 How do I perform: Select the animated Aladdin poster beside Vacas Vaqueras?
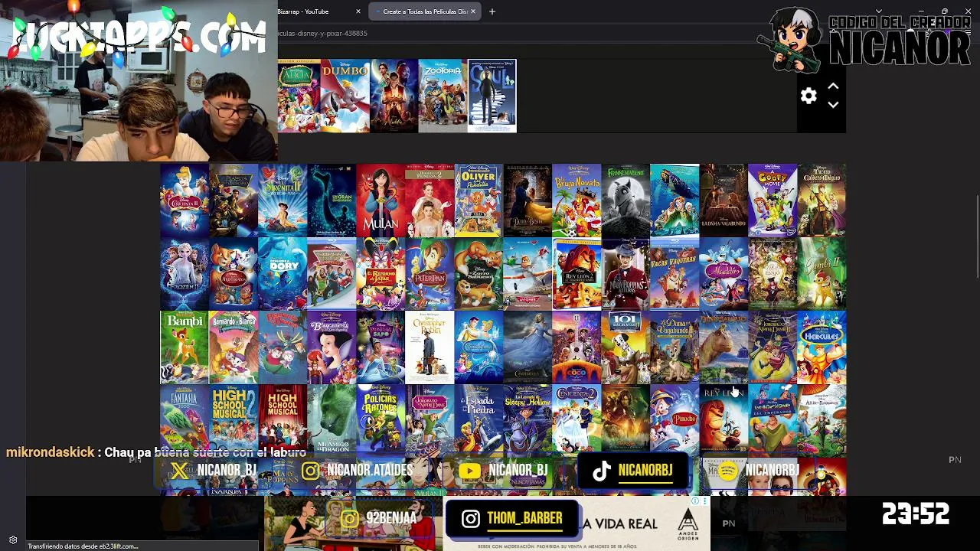point(724,273)
